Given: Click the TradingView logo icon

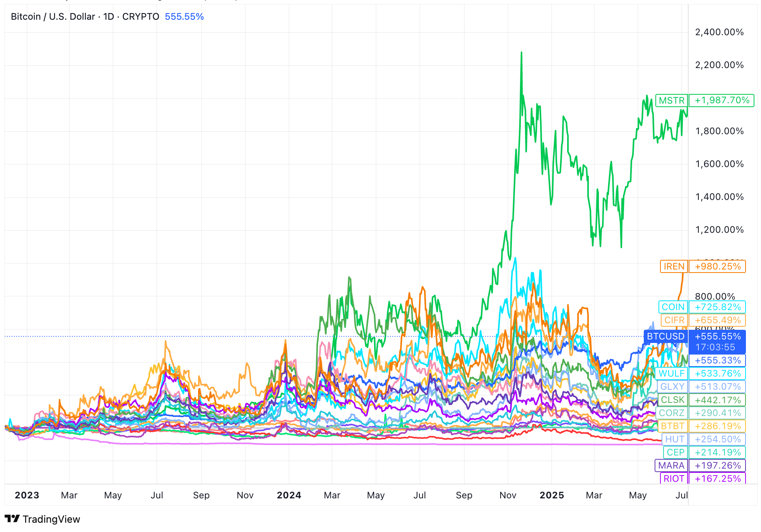Looking at the screenshot, I should coord(12,518).
